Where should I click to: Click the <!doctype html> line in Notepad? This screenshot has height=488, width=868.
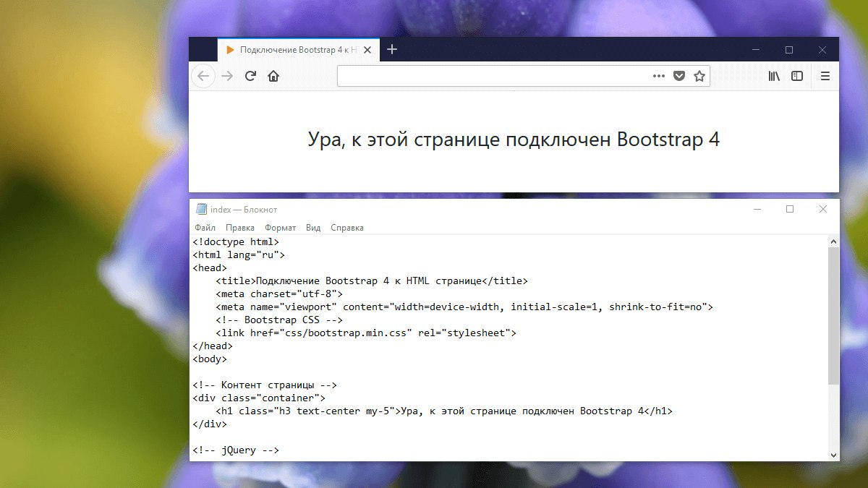coord(236,242)
